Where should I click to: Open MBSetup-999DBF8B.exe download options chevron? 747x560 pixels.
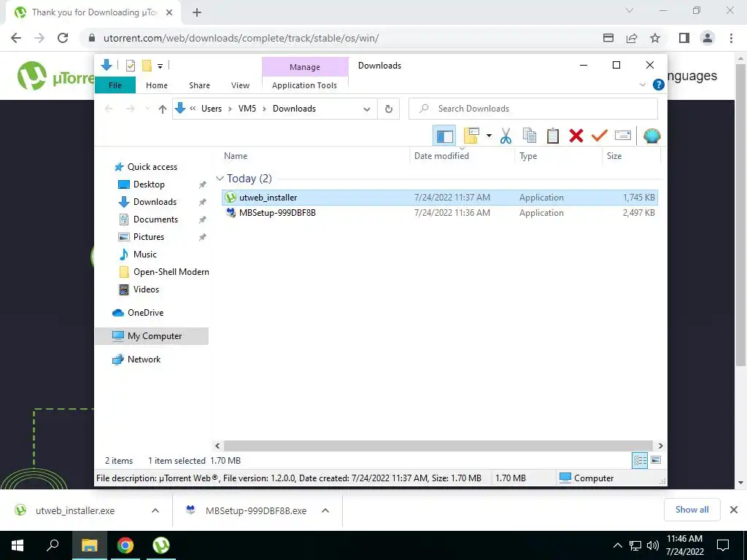tap(325, 510)
